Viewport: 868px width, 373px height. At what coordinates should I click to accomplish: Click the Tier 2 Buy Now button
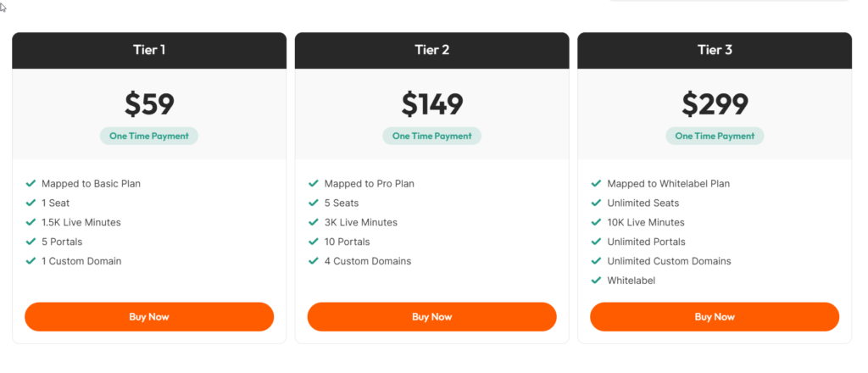click(431, 316)
